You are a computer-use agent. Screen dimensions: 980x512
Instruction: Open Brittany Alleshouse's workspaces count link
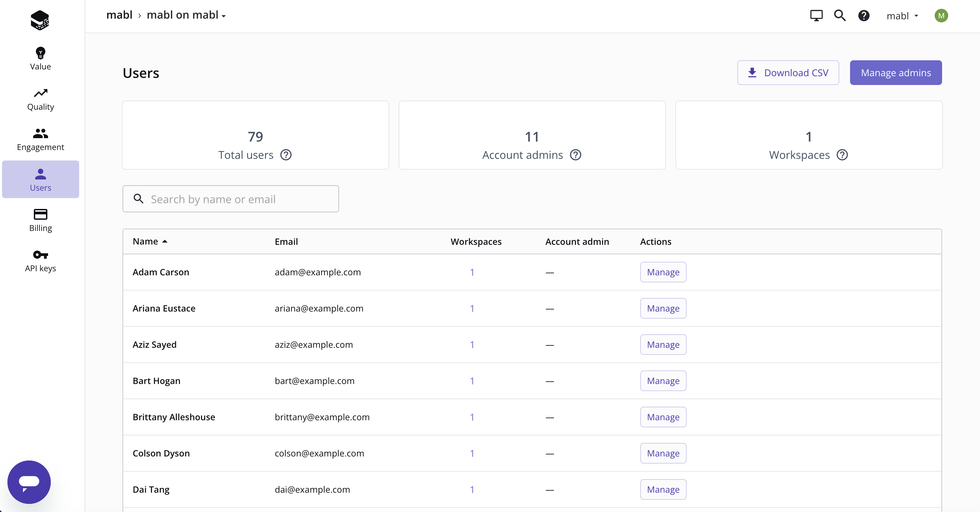472,417
